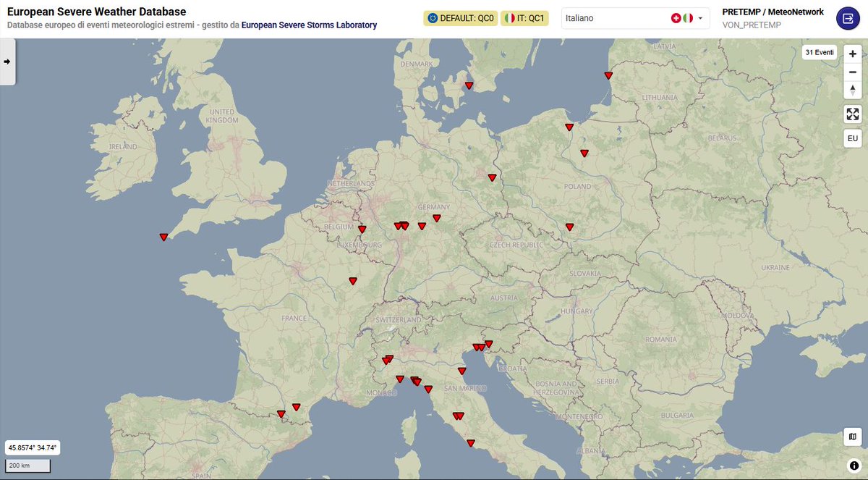The width and height of the screenshot is (868, 480).
Task: Select marker just above Monaco label
Action: point(399,379)
